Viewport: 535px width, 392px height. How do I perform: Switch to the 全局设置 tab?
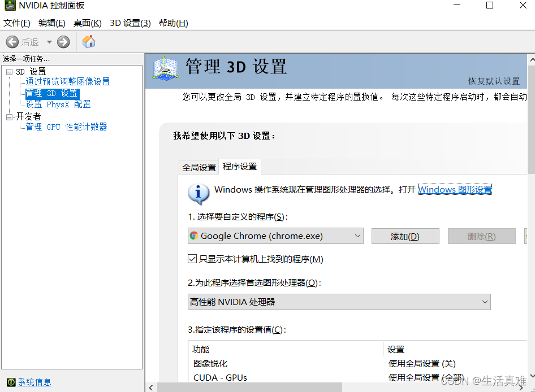199,167
